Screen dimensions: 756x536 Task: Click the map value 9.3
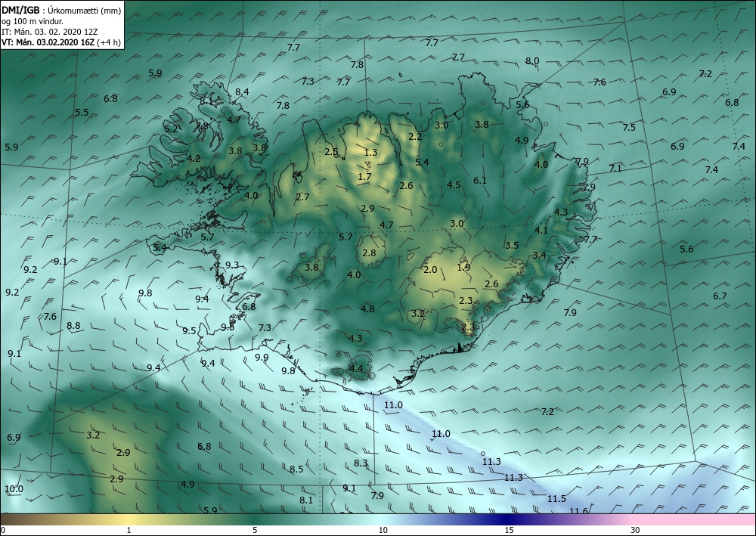pos(232,265)
